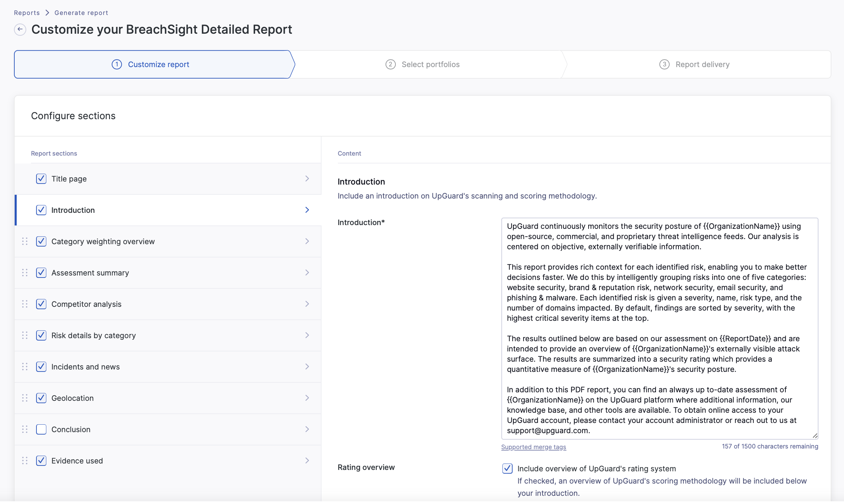Select the Conclusion label
This screenshot has height=504, width=844.
click(x=71, y=429)
